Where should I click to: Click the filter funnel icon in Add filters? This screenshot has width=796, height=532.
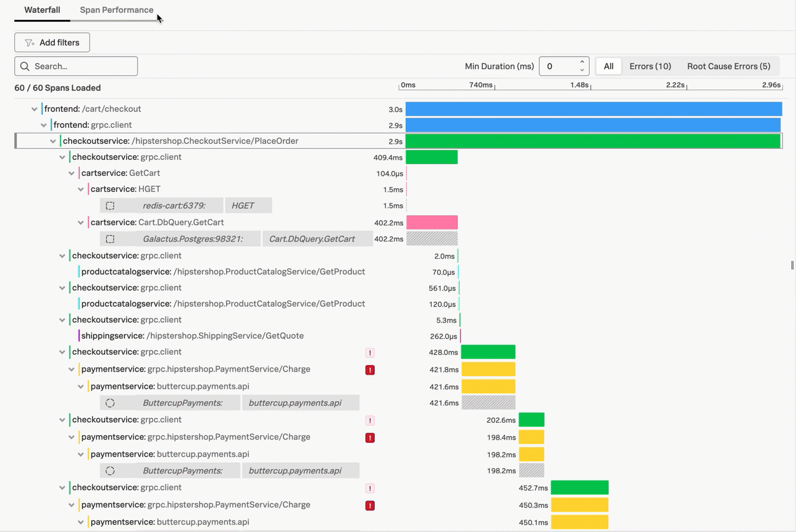29,43
